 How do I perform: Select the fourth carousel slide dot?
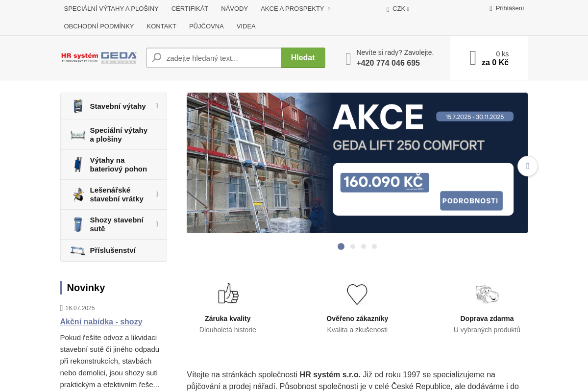[374, 246]
